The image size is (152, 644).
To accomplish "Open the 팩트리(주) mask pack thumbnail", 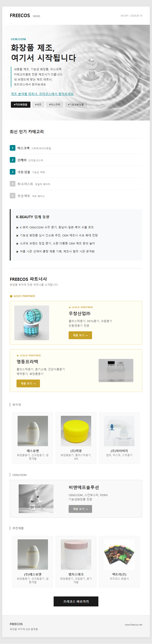I will (x=119, y=555).
